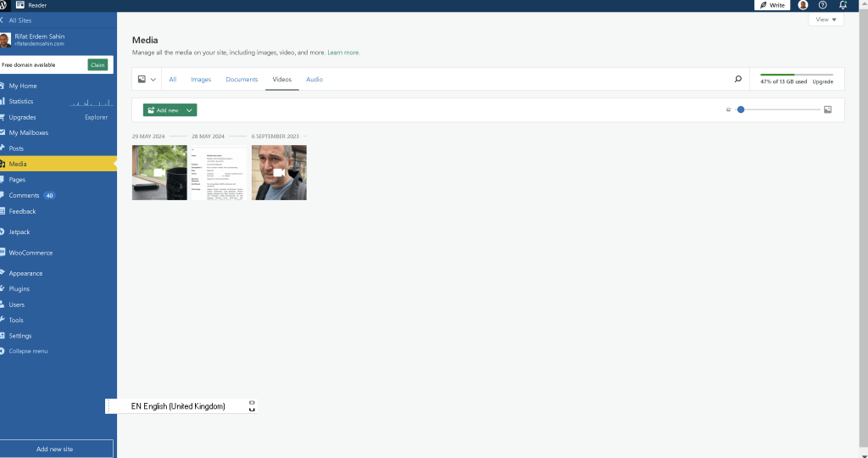Adjust the thumbnail size slider

click(x=780, y=109)
